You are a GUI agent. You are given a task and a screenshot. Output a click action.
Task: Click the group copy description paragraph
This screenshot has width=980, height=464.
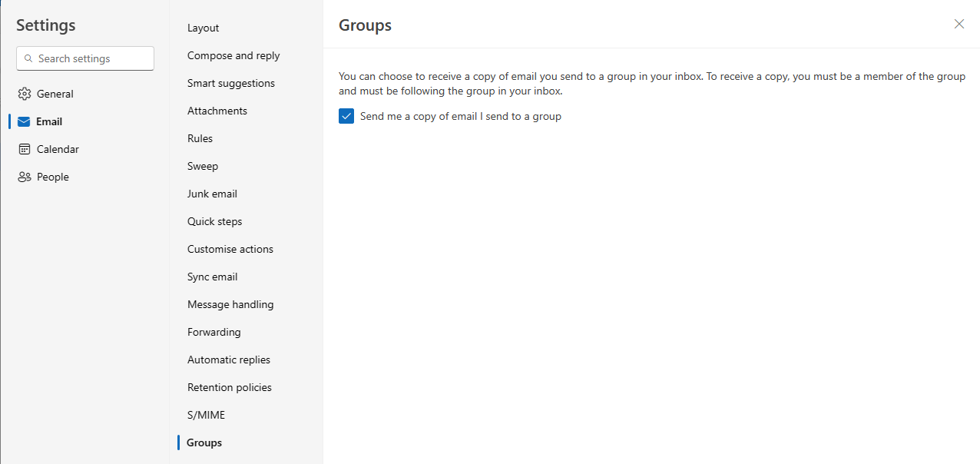[652, 84]
